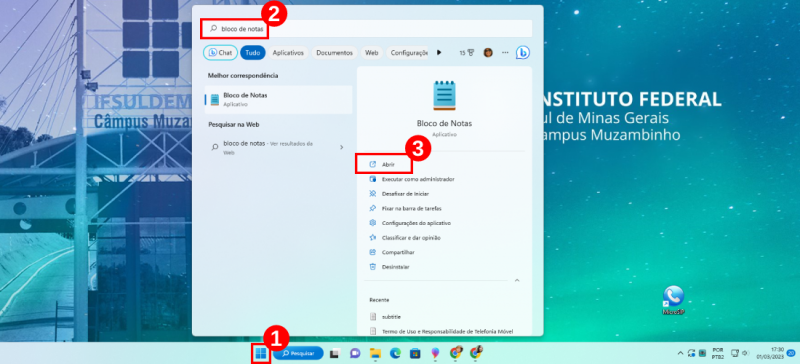Choose Desafixar de Iniciar
Screen dimensions: 800x364
pyautogui.click(x=406, y=194)
